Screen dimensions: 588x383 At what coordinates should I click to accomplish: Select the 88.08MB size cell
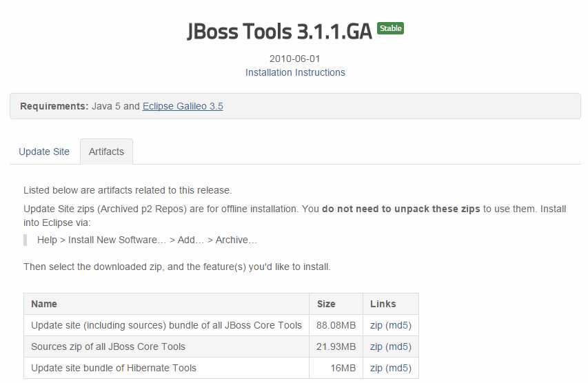click(x=336, y=325)
